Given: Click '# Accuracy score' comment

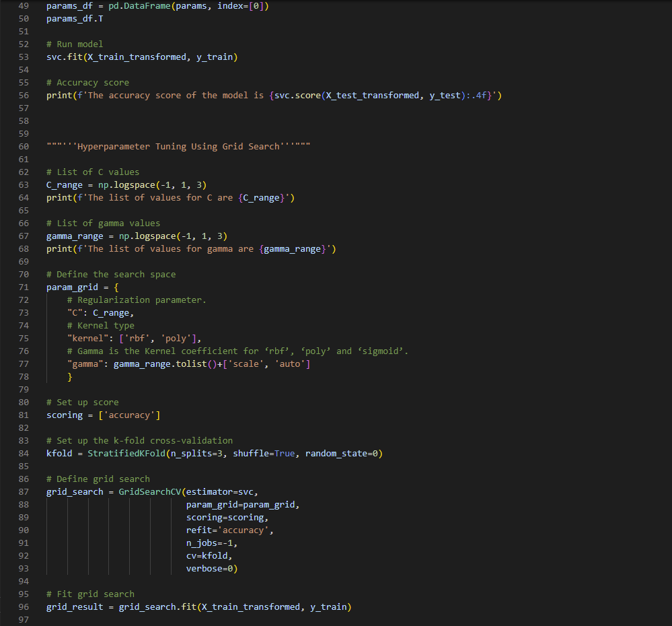Looking at the screenshot, I should (87, 82).
